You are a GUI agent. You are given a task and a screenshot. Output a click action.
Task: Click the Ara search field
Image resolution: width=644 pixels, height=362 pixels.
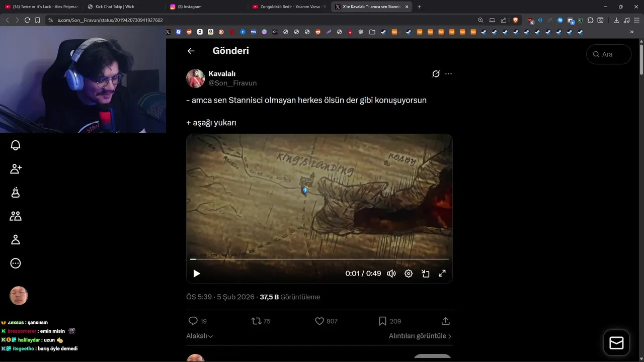[x=609, y=54]
